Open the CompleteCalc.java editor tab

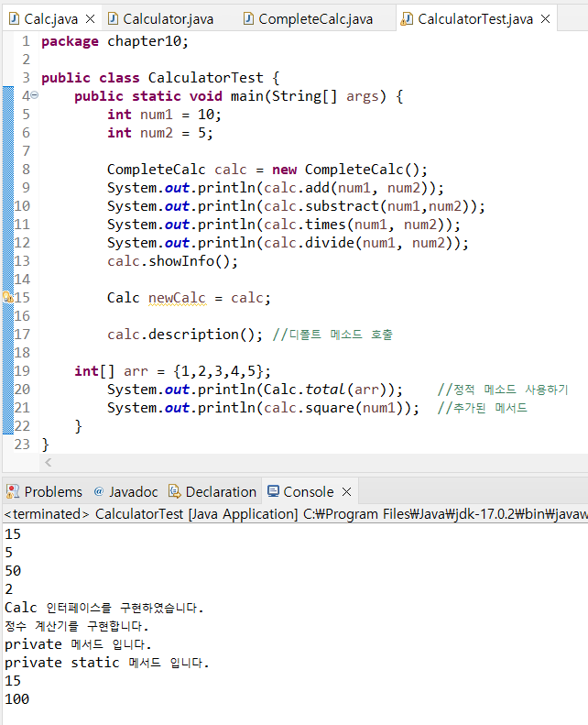(315, 19)
